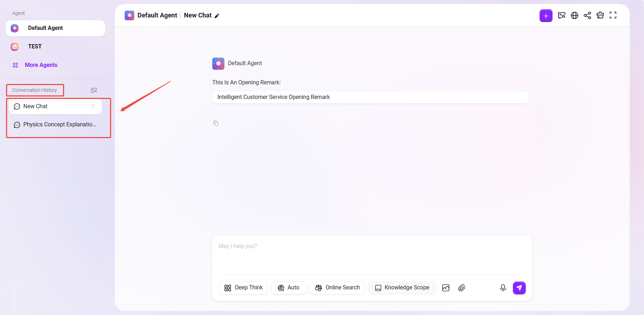Click the globe language icon
The height and width of the screenshot is (315, 644).
pos(575,15)
